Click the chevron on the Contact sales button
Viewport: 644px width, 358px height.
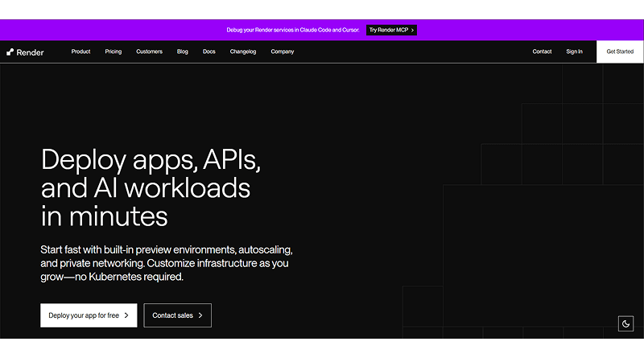[200, 315]
